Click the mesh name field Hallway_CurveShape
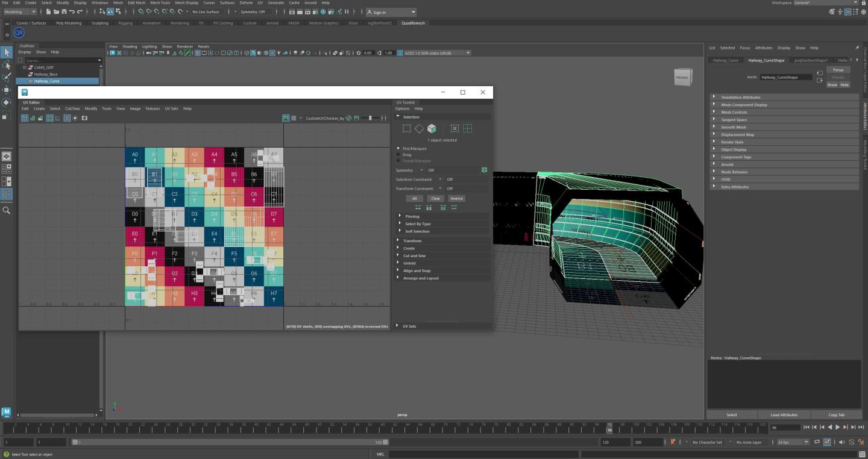The width and height of the screenshot is (868, 459). point(786,77)
